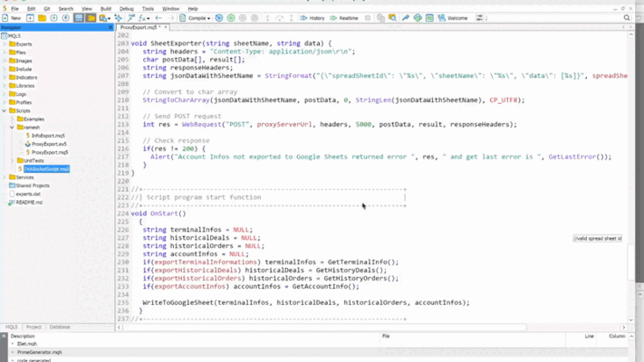This screenshot has height=362, width=644.
Task: Click the settings sliders icon in the toolbar
Action: tap(479, 18)
